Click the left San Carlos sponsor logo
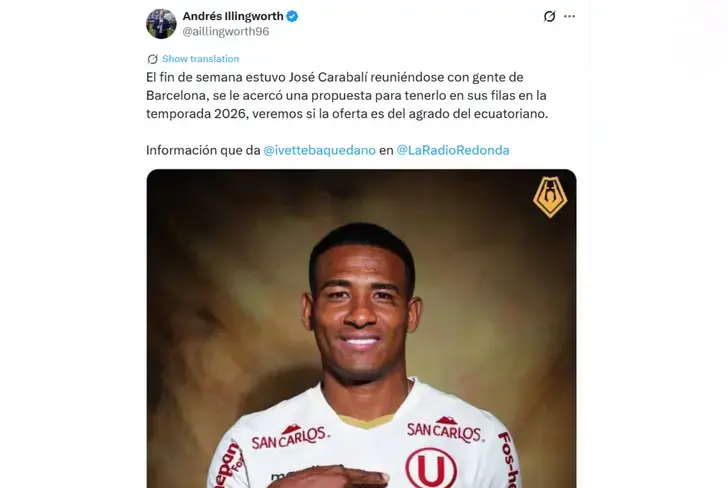 (291, 437)
